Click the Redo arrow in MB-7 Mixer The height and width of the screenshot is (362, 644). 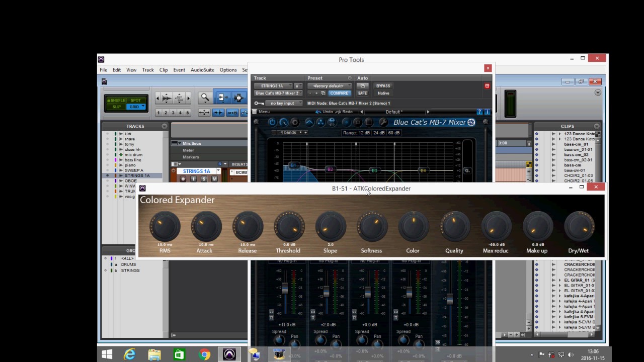(338, 112)
